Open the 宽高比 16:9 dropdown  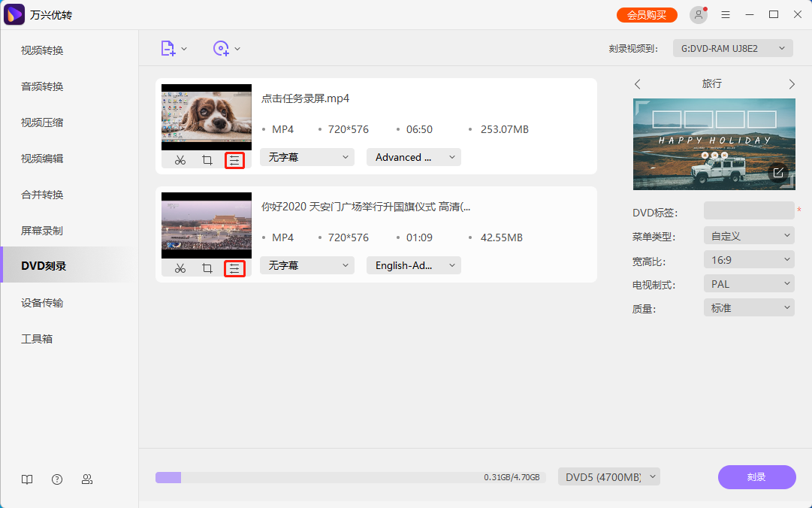(748, 259)
